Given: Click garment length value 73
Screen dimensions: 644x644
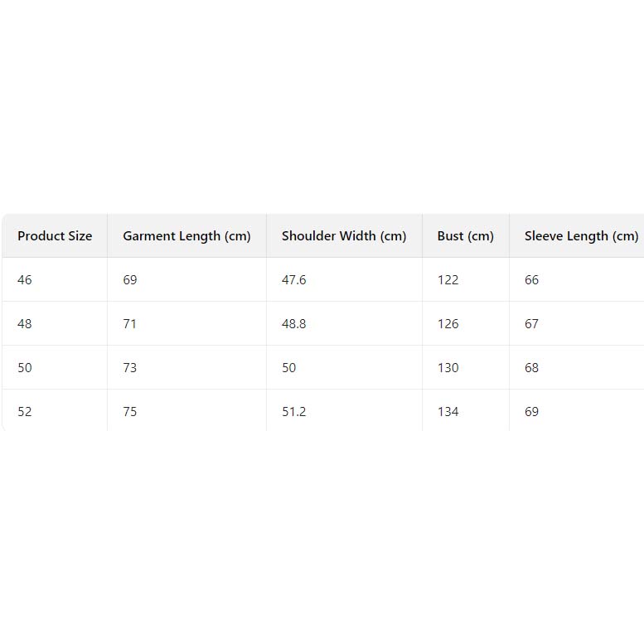Looking at the screenshot, I should tap(130, 368).
